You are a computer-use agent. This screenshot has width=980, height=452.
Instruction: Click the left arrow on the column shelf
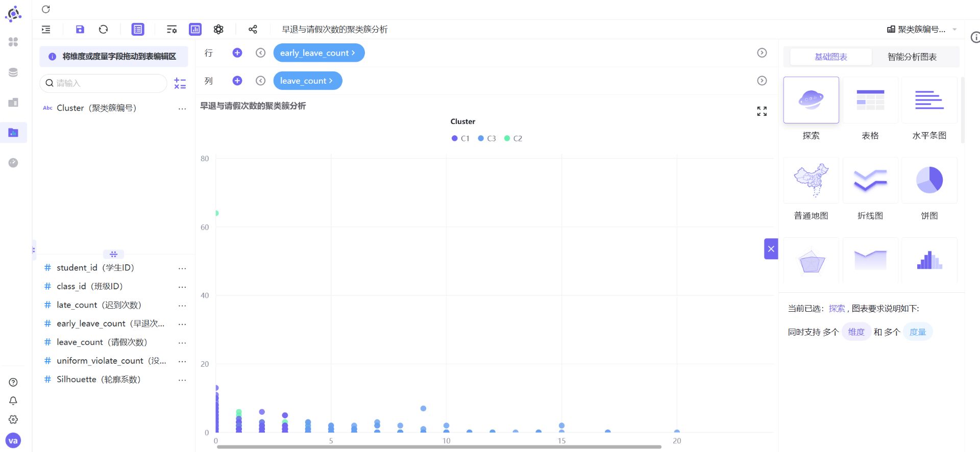click(x=261, y=81)
